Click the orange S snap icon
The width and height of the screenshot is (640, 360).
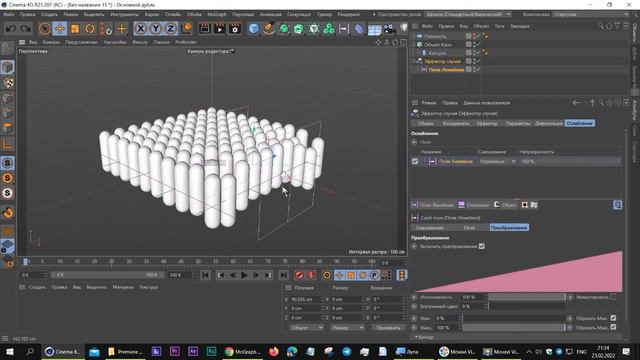click(7, 178)
